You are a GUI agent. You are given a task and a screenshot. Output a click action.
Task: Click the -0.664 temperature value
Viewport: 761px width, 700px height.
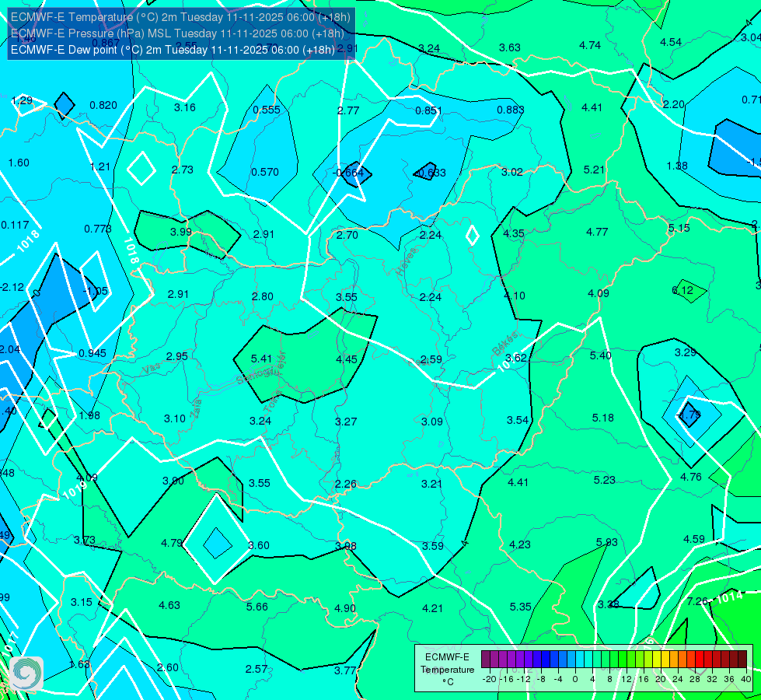(x=348, y=173)
